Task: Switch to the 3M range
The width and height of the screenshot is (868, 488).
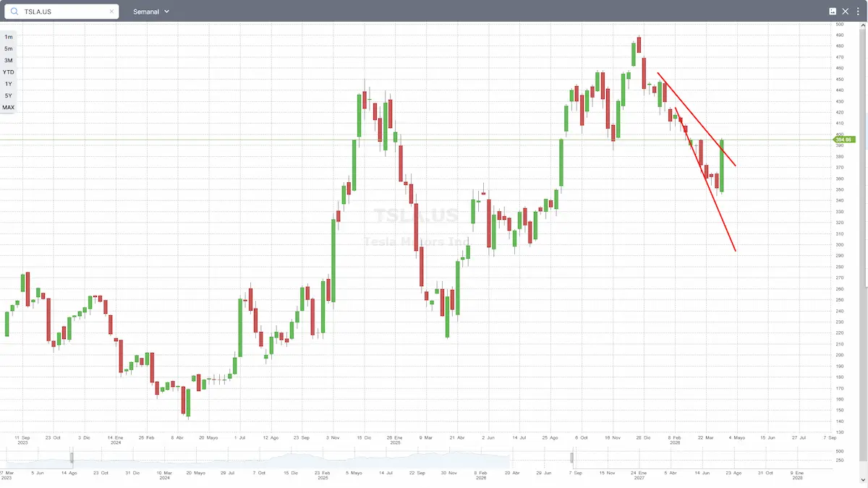Action: tap(9, 61)
